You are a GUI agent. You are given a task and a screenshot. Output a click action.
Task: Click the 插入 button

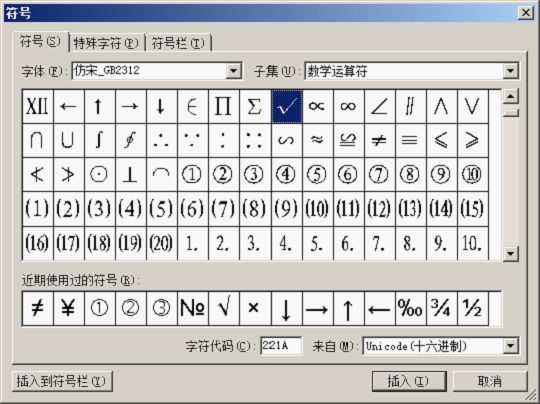[x=409, y=381]
